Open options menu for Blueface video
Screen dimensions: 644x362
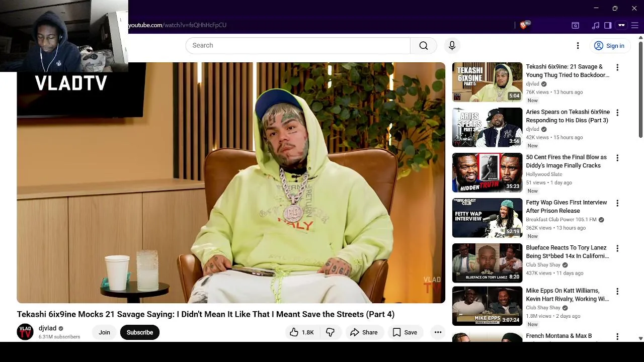(617, 248)
